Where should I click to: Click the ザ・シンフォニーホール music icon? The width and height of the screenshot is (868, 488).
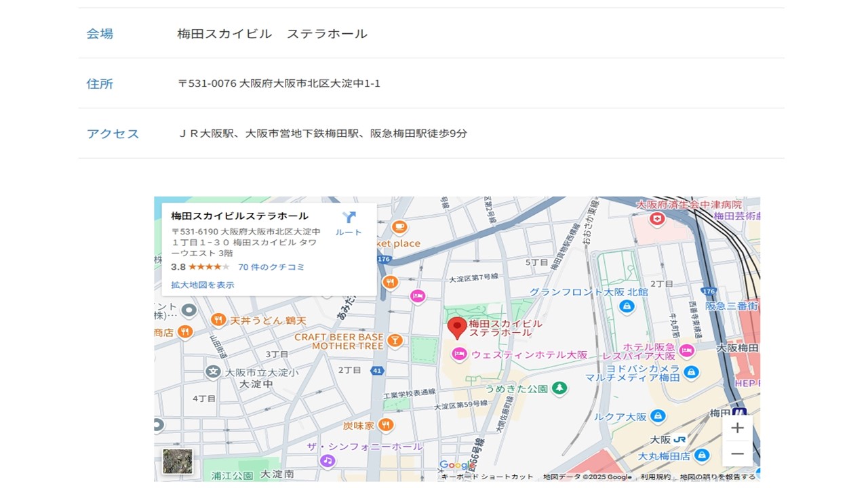point(328,461)
